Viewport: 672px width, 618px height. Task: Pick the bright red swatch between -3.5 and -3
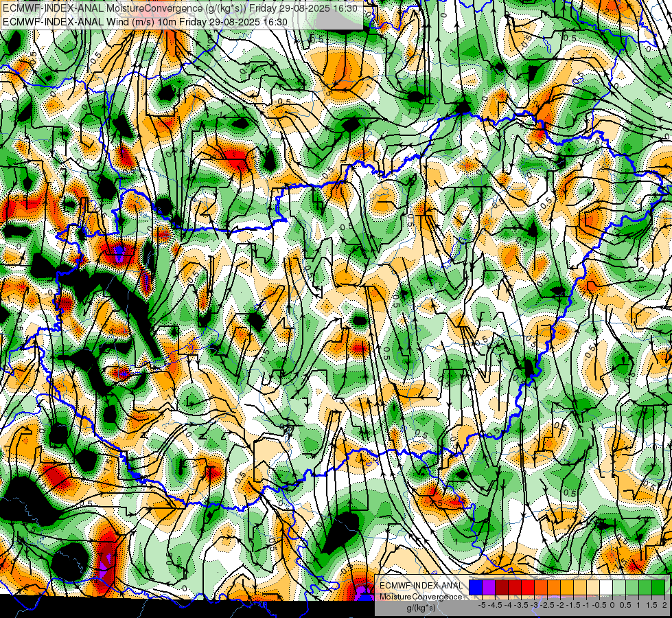[x=528, y=588]
